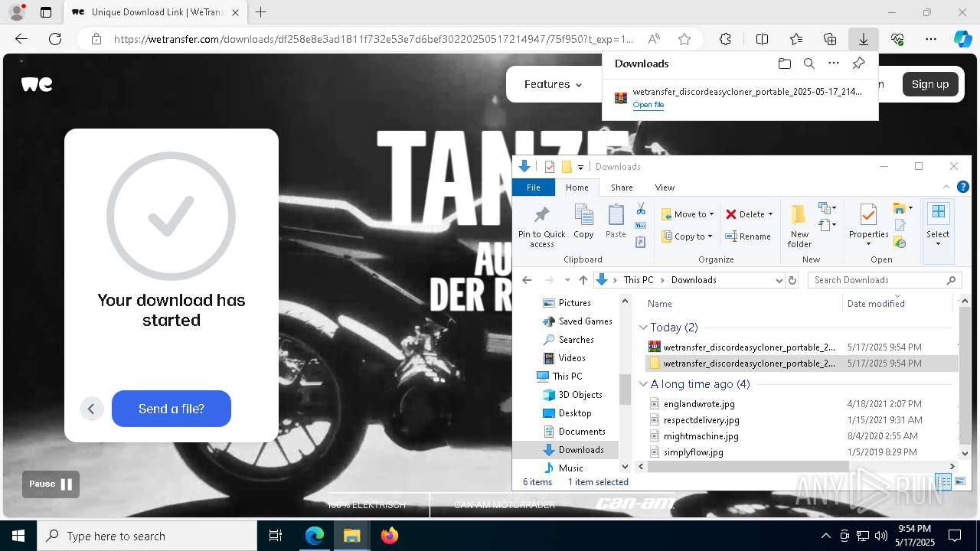Collapse the A long time ago group
Viewport: 980px width, 551px height.
coord(643,384)
